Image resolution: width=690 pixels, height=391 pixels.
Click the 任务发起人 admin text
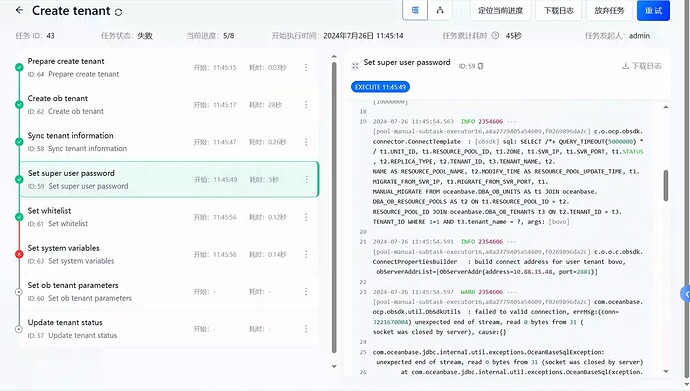[617, 36]
